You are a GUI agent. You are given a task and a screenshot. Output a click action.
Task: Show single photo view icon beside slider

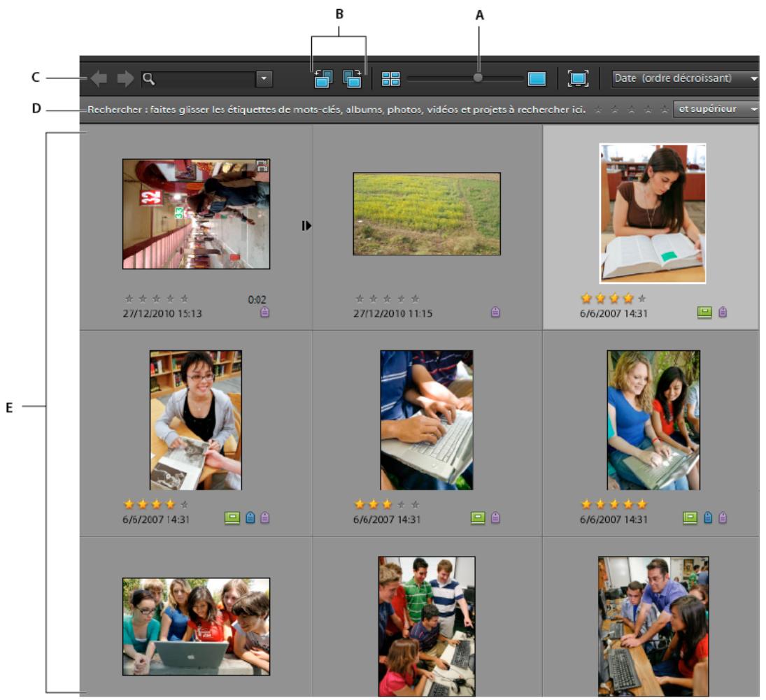coord(537,78)
